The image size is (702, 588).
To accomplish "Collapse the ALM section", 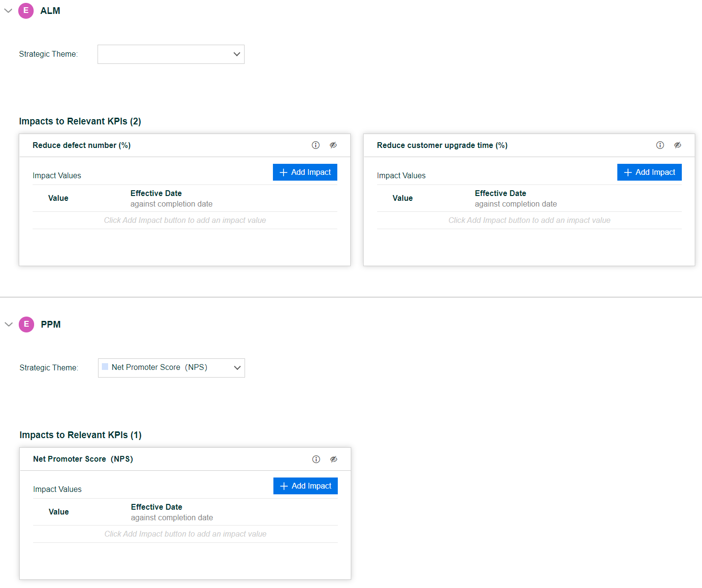I will click(8, 11).
